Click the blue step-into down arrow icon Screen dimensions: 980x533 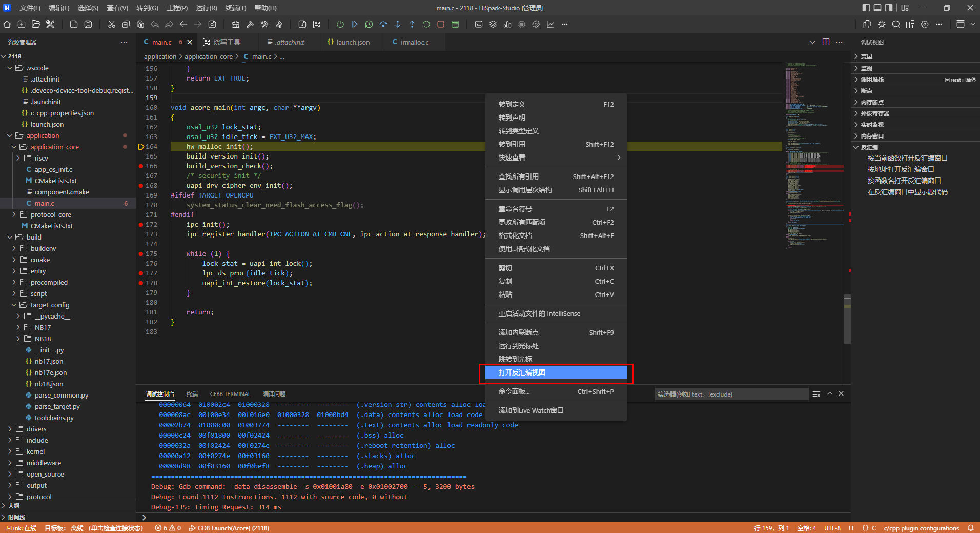(398, 24)
